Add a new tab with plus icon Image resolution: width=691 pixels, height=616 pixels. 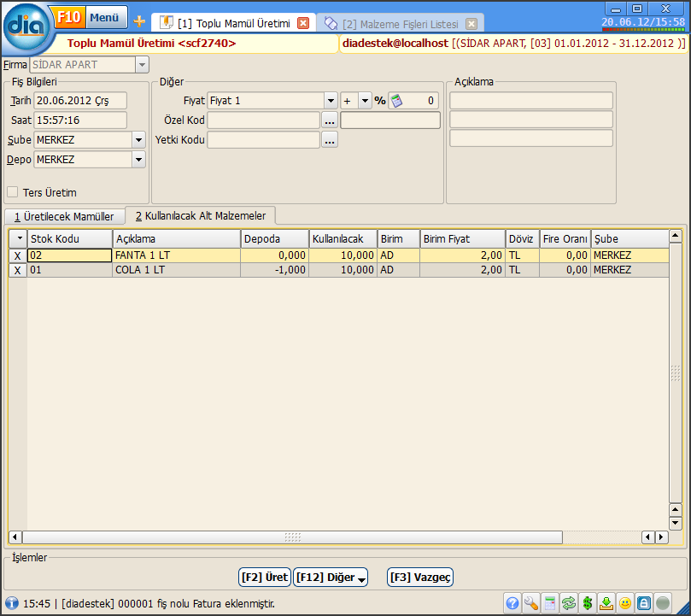point(139,21)
